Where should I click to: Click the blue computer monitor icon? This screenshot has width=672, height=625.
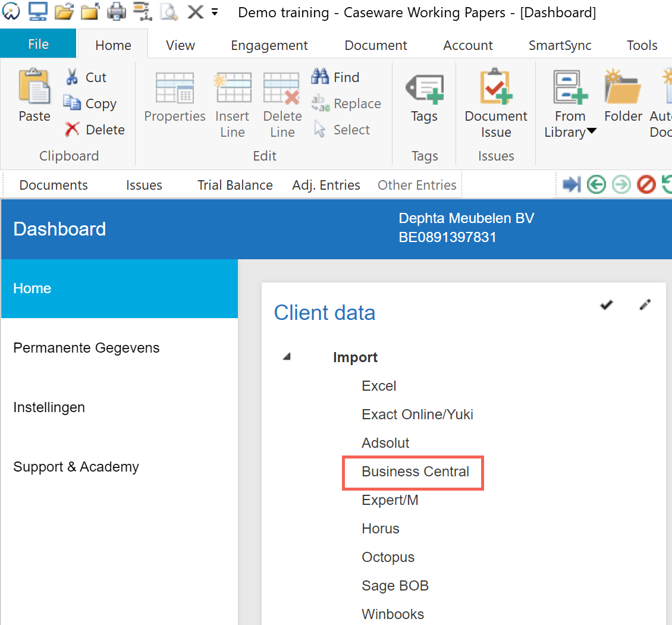tap(37, 11)
